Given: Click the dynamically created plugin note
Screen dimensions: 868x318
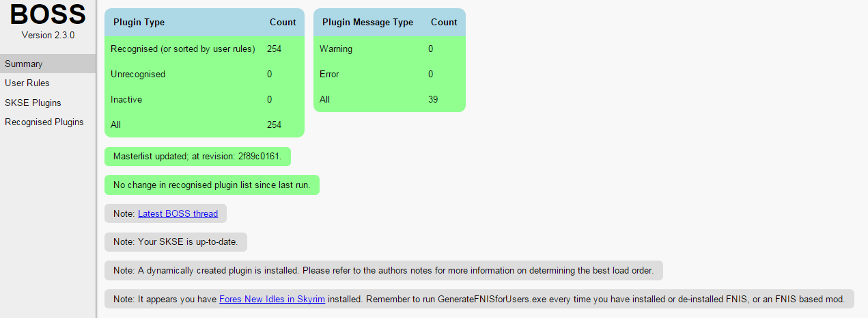Looking at the screenshot, I should point(383,270).
